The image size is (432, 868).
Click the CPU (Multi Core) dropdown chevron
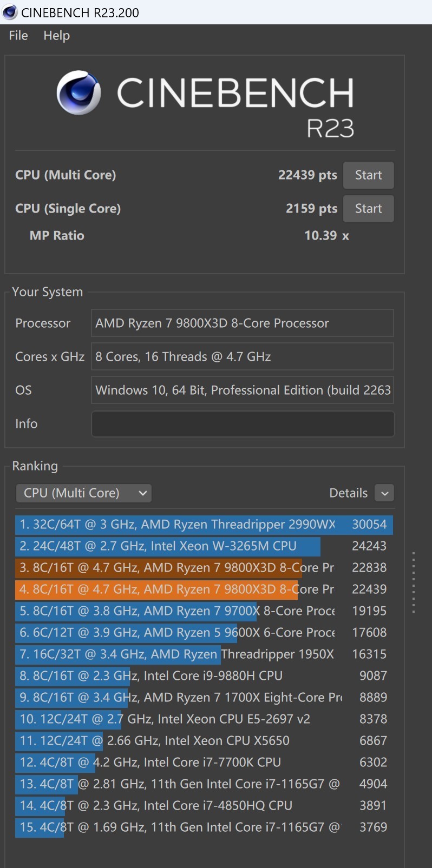[142, 493]
